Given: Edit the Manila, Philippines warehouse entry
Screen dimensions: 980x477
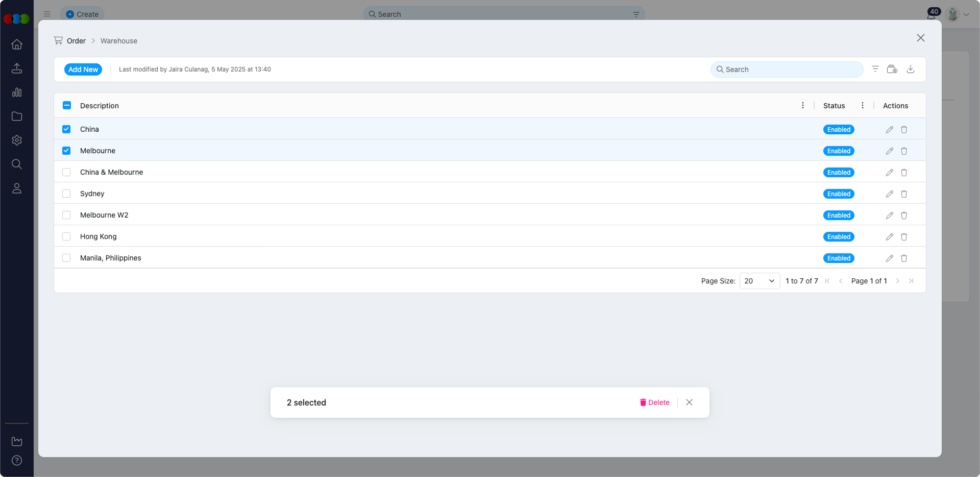Looking at the screenshot, I should 889,258.
